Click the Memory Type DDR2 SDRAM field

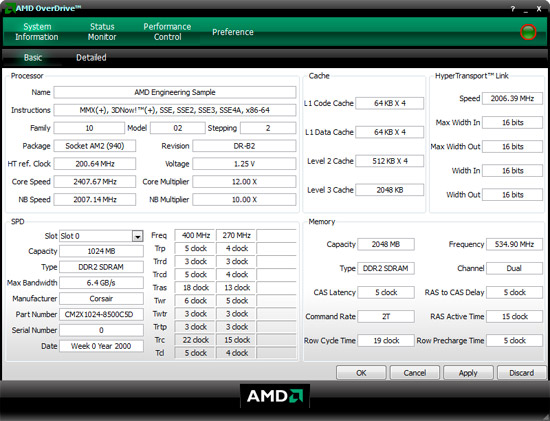[x=386, y=268]
